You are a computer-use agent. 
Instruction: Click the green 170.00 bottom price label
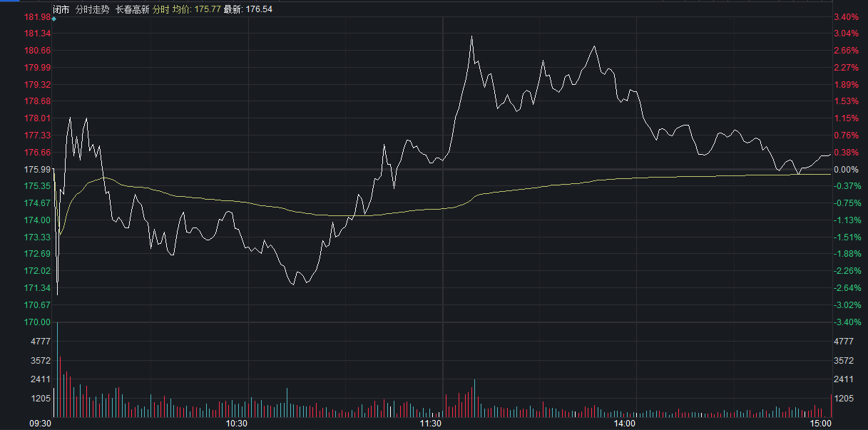pyautogui.click(x=37, y=322)
